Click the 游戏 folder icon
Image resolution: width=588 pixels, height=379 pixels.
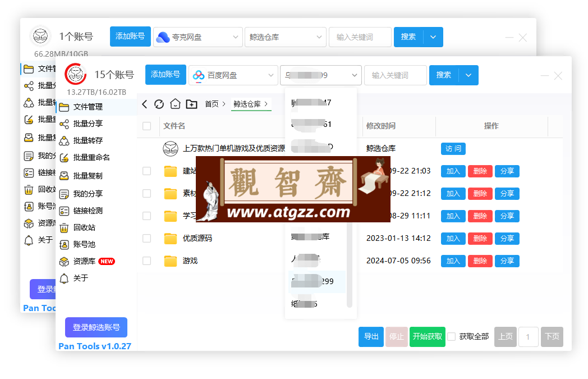170,261
